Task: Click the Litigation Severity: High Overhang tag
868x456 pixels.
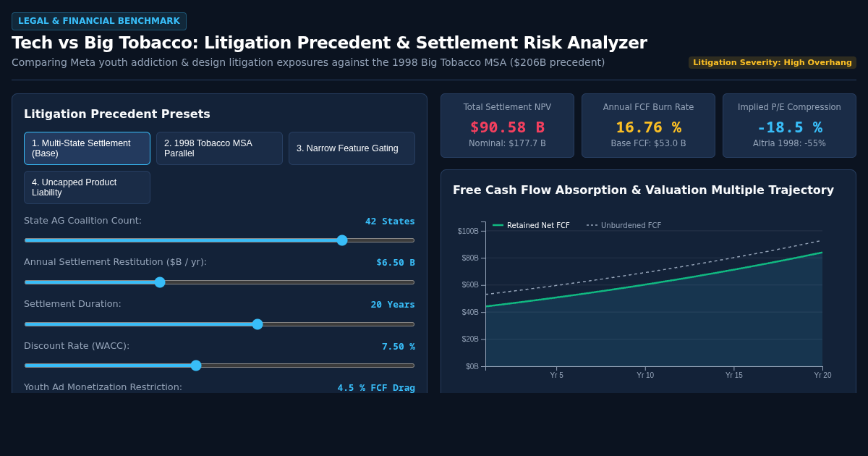Action: [773, 63]
